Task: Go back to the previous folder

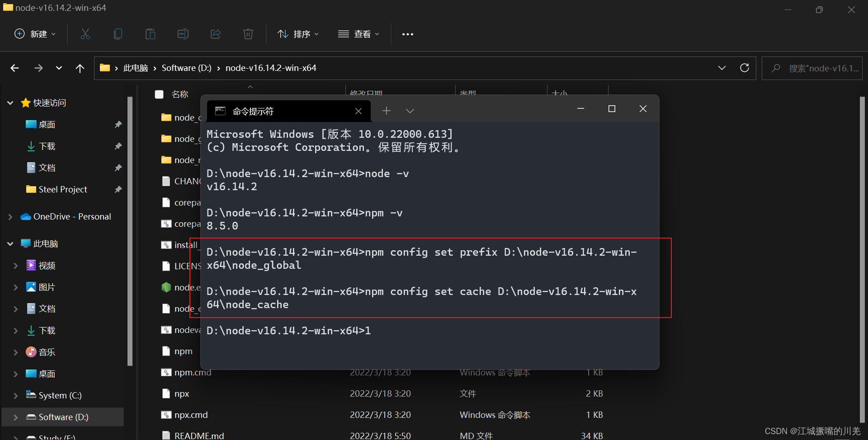Action: pos(15,68)
